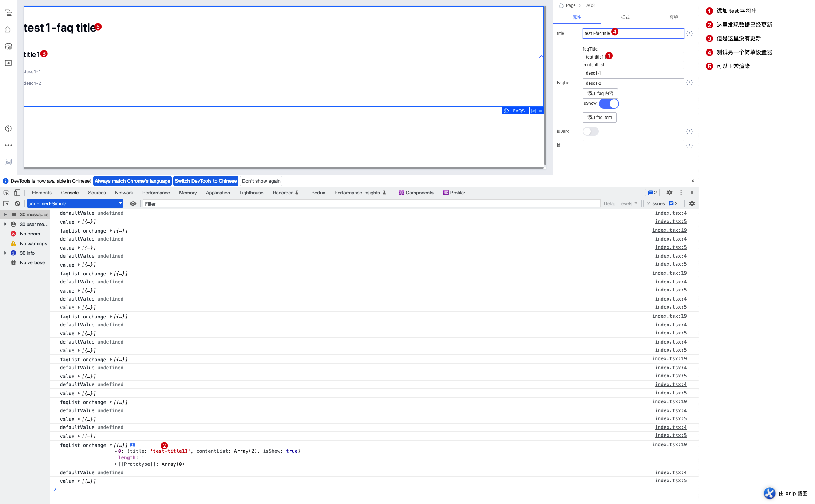Switch to the 样式 tab
This screenshot has width=815, height=504.
pos(625,17)
